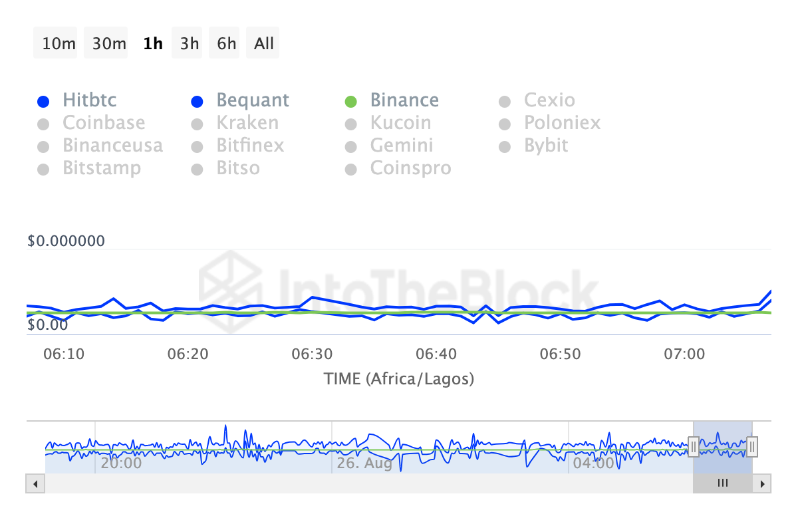Viewport: 798px width, 532px height.
Task: Click the scrollbar left arrow
Action: (x=35, y=483)
